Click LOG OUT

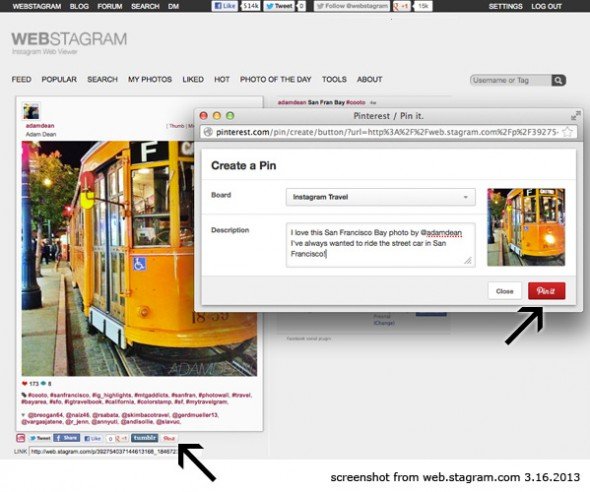point(547,6)
